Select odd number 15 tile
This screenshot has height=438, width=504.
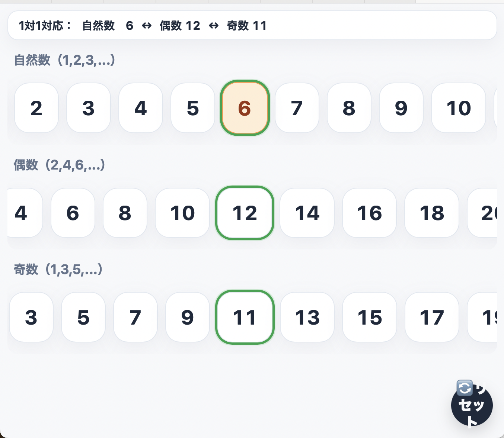tap(370, 318)
